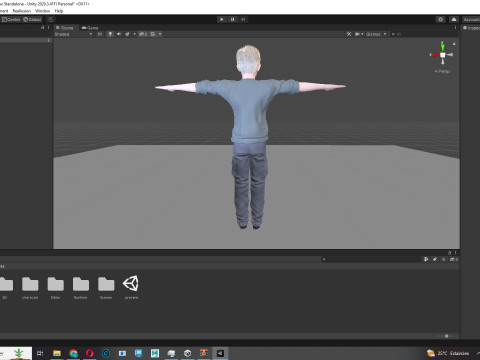Screen dimensions: 480x360
Task: Open Unity services settings gear icon
Action: [x=441, y=19]
